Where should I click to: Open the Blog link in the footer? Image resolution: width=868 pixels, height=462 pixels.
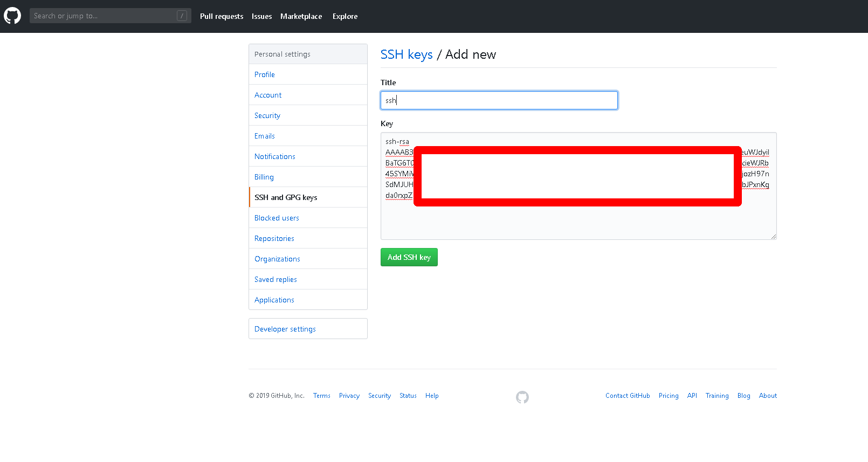(x=744, y=396)
